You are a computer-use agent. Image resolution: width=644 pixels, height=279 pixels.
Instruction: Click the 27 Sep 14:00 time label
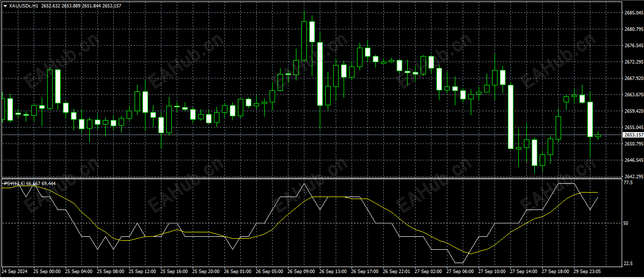tap(523, 272)
